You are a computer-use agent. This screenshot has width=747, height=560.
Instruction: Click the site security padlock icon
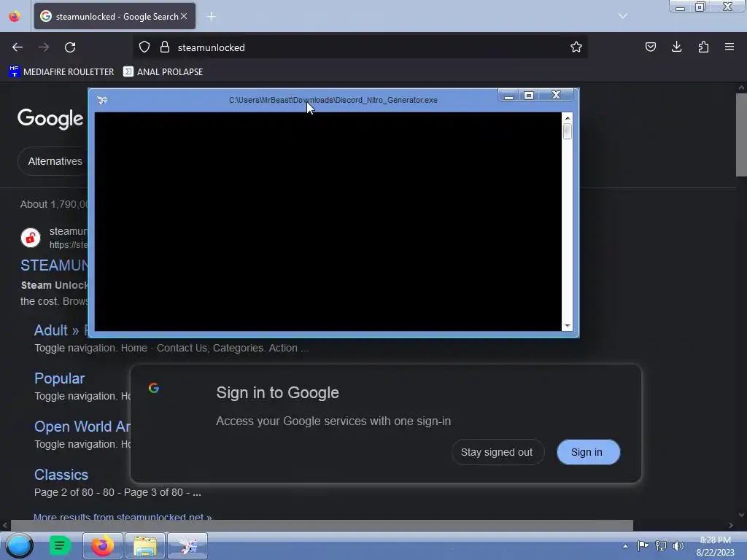pos(165,47)
